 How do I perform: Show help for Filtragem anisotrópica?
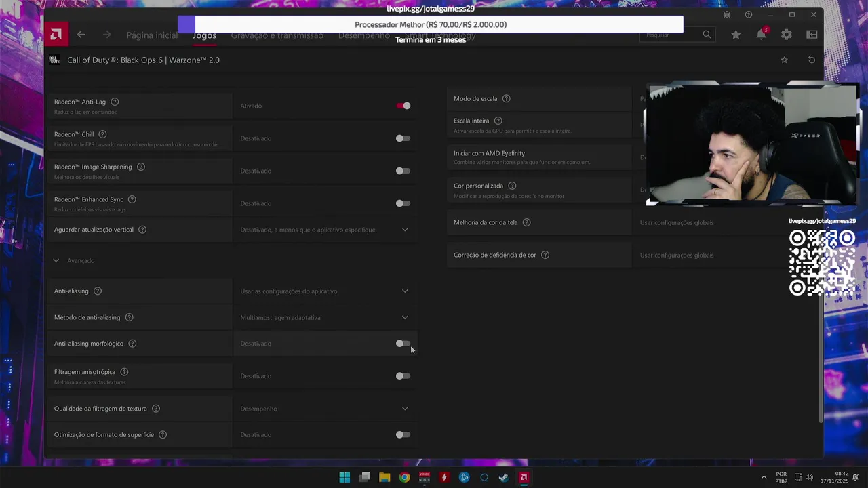point(124,372)
